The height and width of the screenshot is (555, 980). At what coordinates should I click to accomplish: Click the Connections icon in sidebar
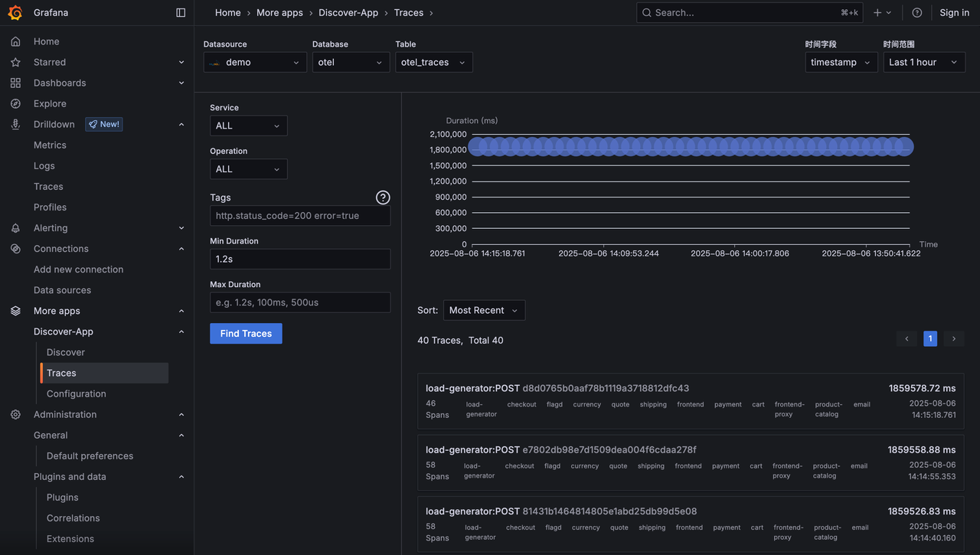[x=15, y=249]
